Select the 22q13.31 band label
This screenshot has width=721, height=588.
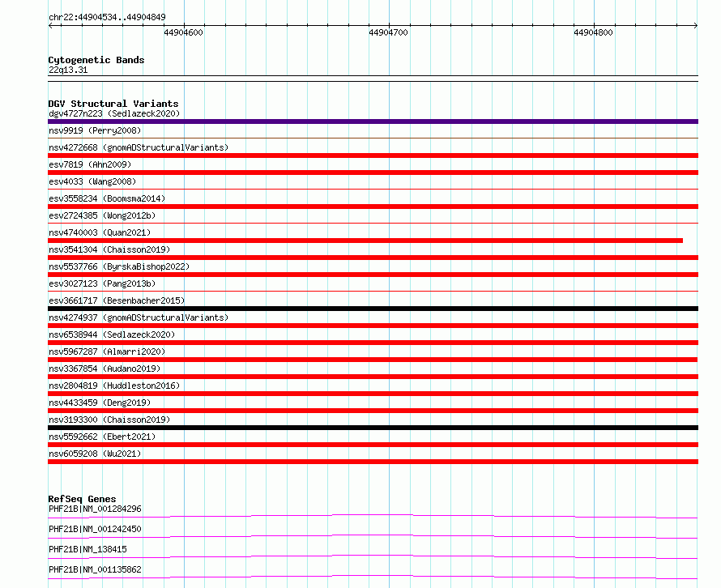point(68,70)
